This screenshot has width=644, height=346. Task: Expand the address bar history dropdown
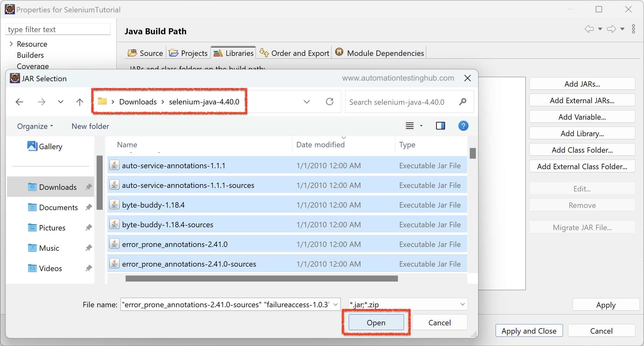(x=306, y=102)
